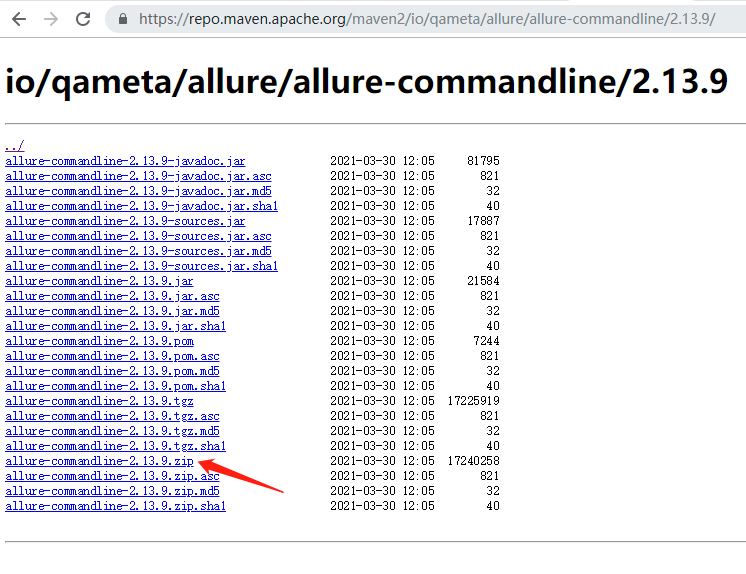Viewport: 746px width, 574px height.
Task: Click the file size 81795
Action: [x=483, y=161]
